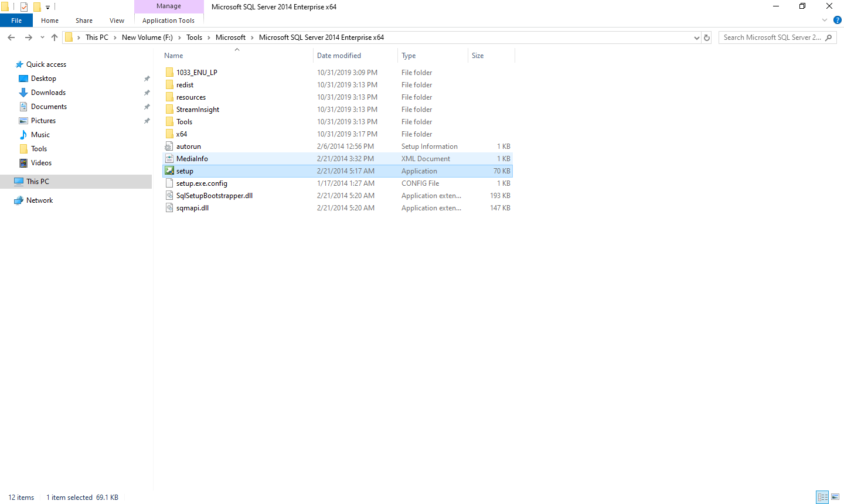Screen dimensions: 844x504
Task: Select the resources folder icon
Action: pyautogui.click(x=169, y=97)
